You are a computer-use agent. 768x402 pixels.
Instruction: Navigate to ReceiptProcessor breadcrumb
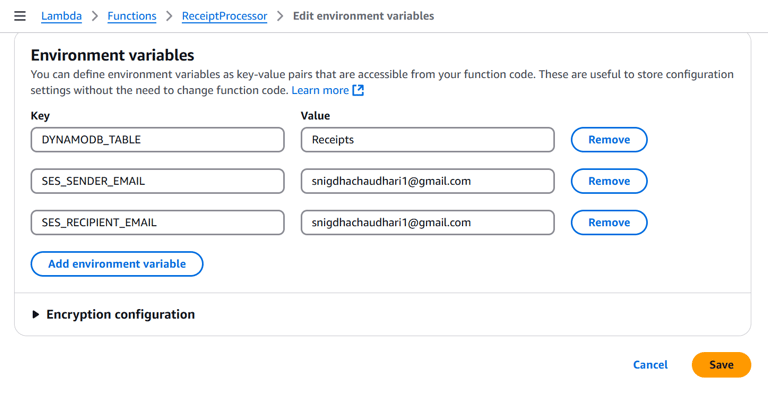[224, 16]
